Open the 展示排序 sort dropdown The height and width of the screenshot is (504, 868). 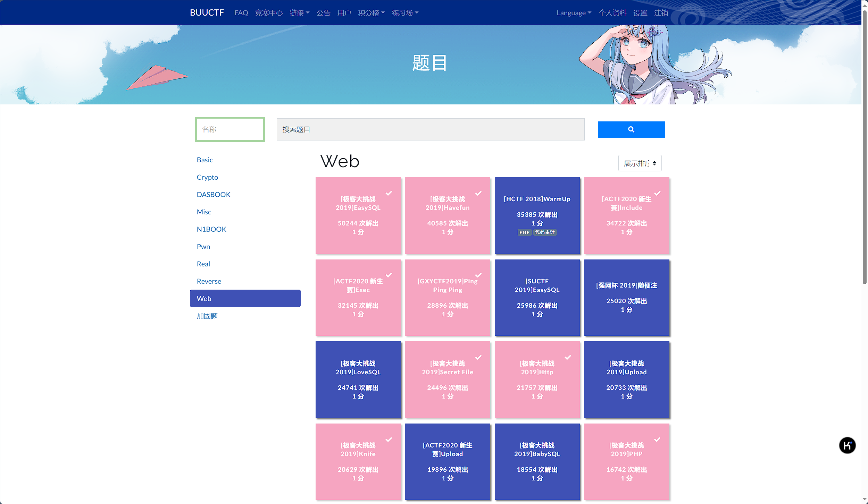[640, 163]
